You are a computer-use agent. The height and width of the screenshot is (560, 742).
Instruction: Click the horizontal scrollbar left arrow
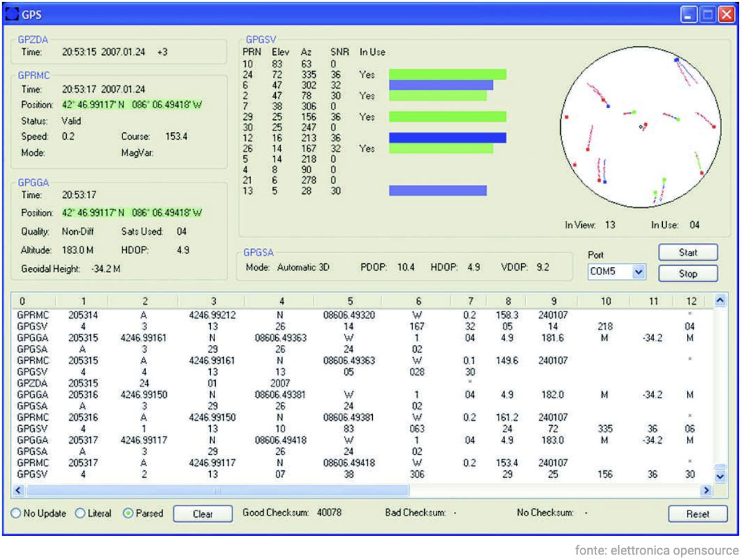[x=17, y=490]
